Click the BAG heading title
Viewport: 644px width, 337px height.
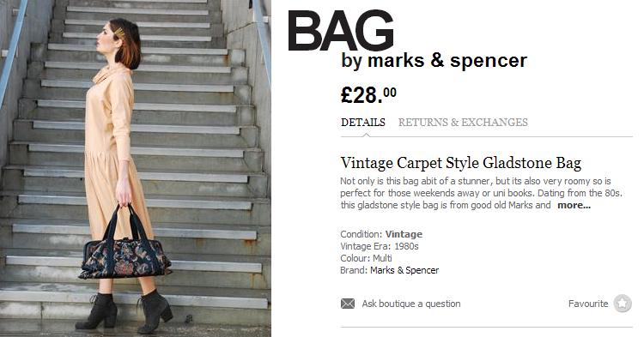(x=341, y=31)
